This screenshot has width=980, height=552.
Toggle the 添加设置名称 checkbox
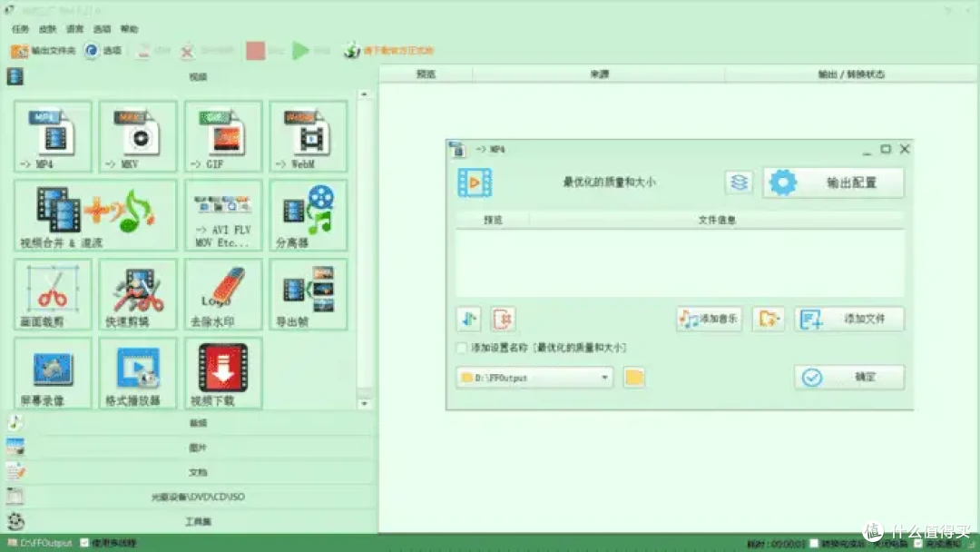pos(462,349)
